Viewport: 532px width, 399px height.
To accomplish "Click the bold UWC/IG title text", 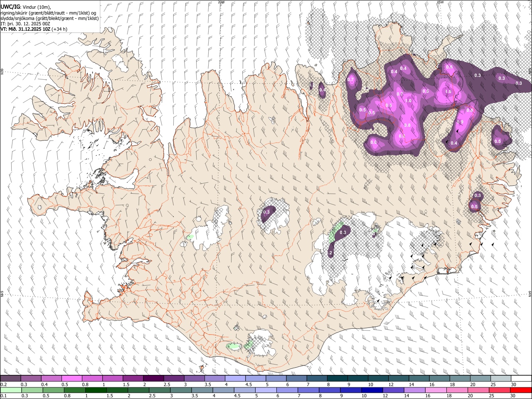I will [10, 7].
